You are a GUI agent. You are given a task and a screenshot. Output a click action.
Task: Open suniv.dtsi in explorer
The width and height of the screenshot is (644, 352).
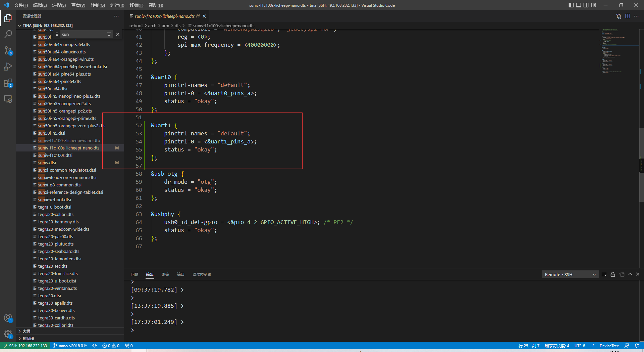coord(47,163)
